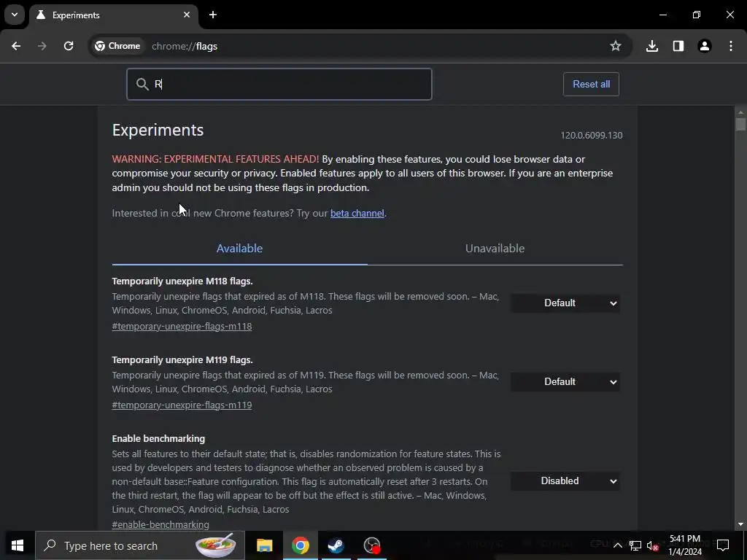Focus the flags search input field
This screenshot has width=747, height=560.
(279, 85)
